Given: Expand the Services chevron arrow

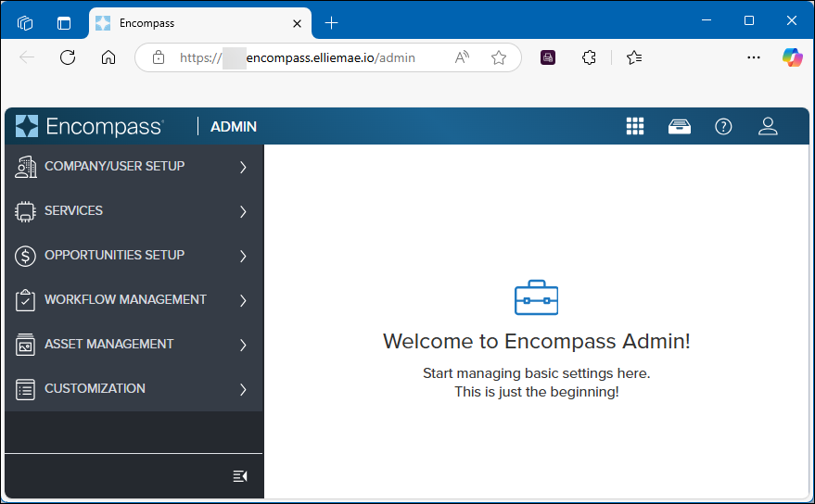Looking at the screenshot, I should (243, 212).
